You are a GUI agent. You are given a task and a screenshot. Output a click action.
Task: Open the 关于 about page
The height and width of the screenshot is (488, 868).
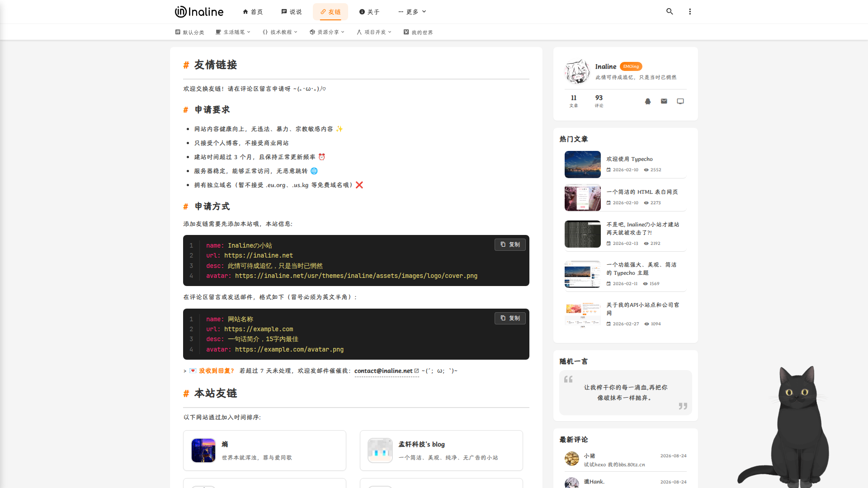tap(369, 12)
